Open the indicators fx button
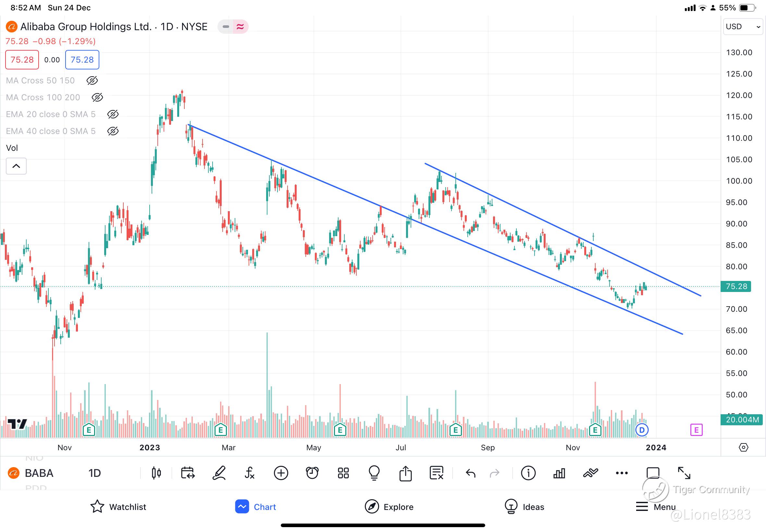 pyautogui.click(x=250, y=473)
